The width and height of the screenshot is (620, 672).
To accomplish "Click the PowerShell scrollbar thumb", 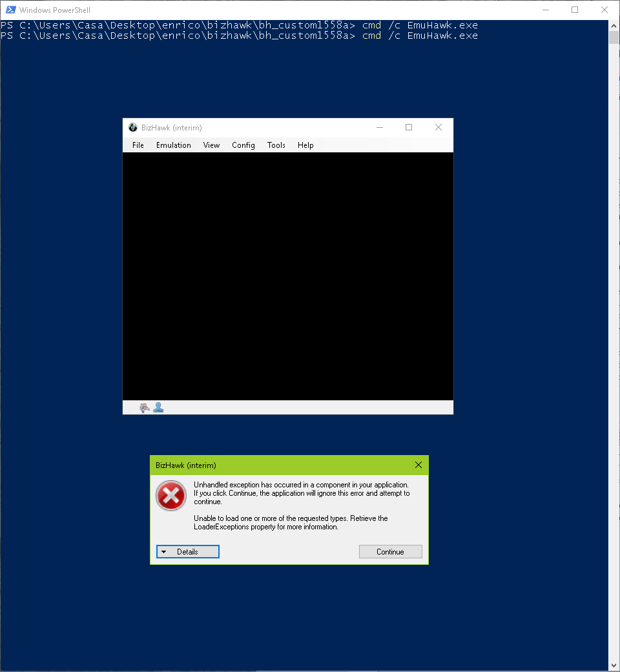I will [613, 36].
